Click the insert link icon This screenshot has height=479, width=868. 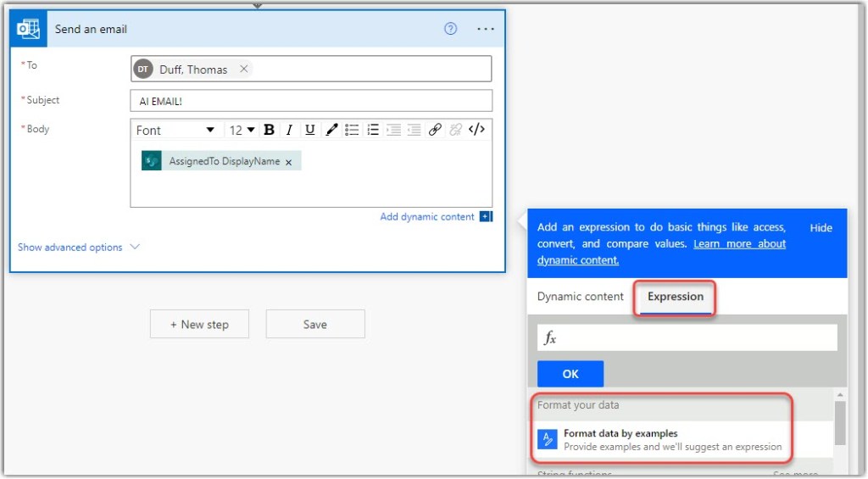coord(435,130)
